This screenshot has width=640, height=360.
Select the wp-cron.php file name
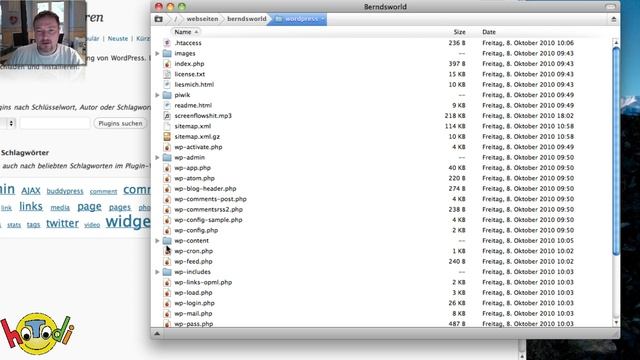(x=193, y=251)
